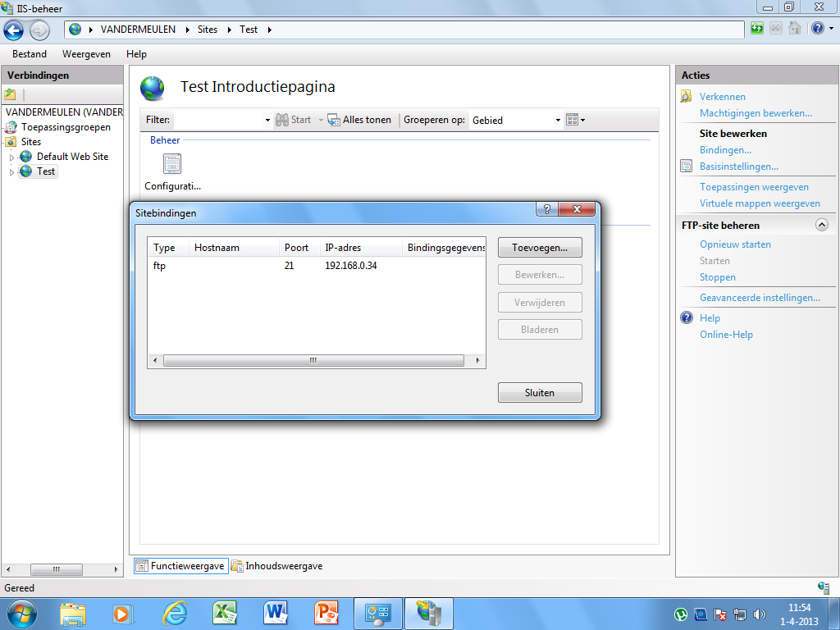Click the Test Introductiepagina globe icon

pyautogui.click(x=153, y=89)
